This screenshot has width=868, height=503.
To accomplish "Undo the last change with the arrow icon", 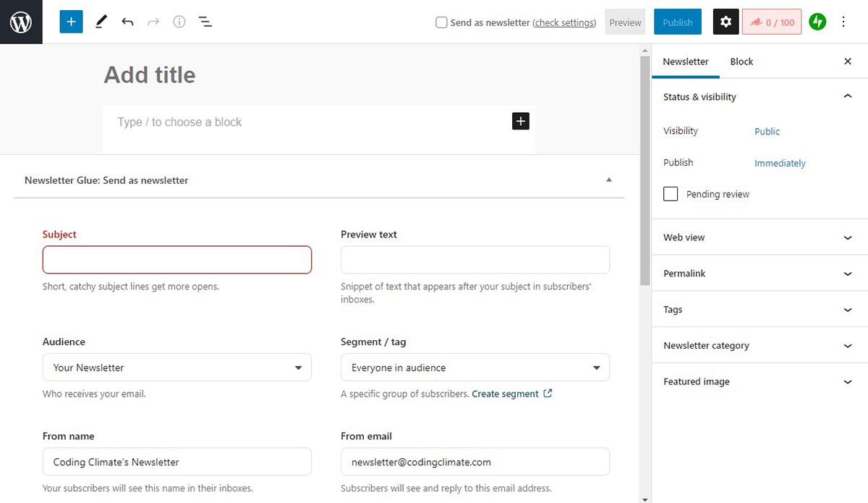I will point(127,22).
